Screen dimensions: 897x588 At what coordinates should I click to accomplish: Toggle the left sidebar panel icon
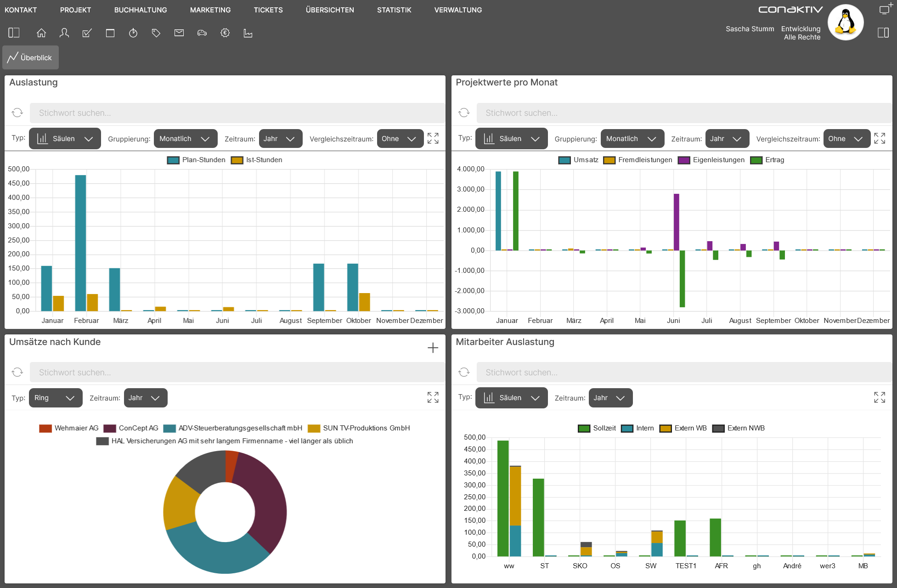coord(14,33)
